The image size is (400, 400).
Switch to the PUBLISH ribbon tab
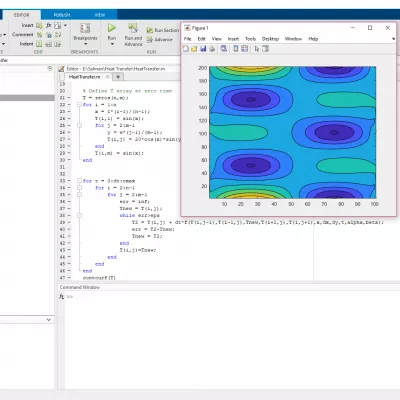pos(62,15)
